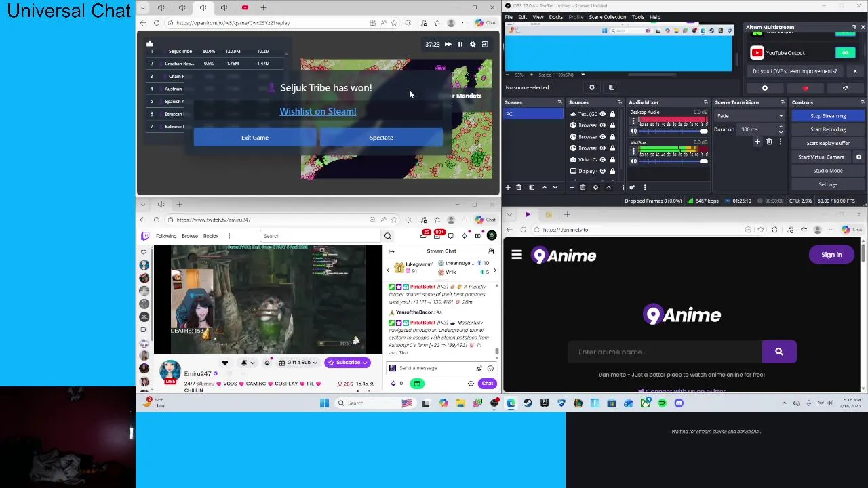Open new tab in OpenFront browser window
This screenshot has height=488, width=868.
tap(263, 7)
